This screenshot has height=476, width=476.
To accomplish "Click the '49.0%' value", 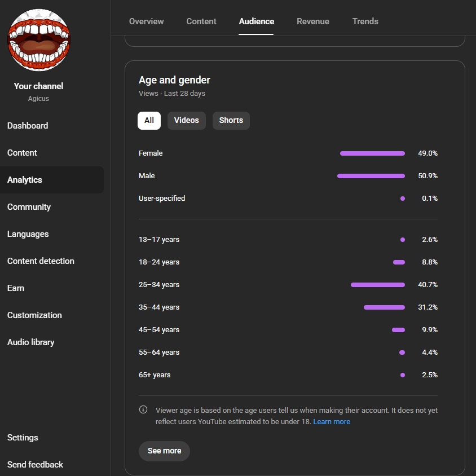I will (x=427, y=153).
